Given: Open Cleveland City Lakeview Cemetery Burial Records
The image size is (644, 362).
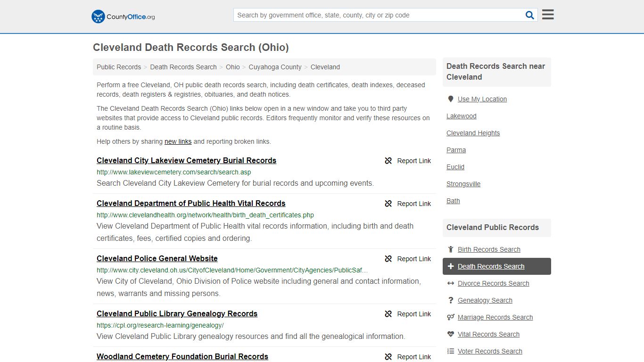Looking at the screenshot, I should click(x=186, y=160).
